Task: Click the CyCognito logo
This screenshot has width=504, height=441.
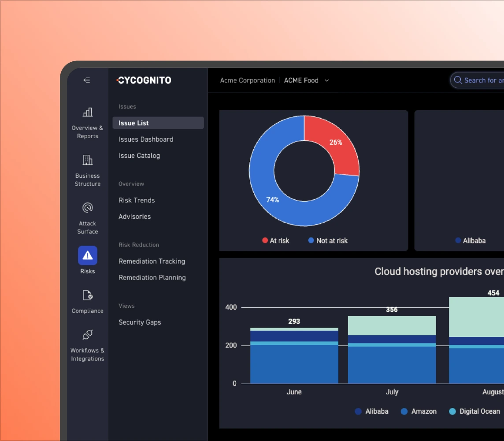Action: pos(144,80)
